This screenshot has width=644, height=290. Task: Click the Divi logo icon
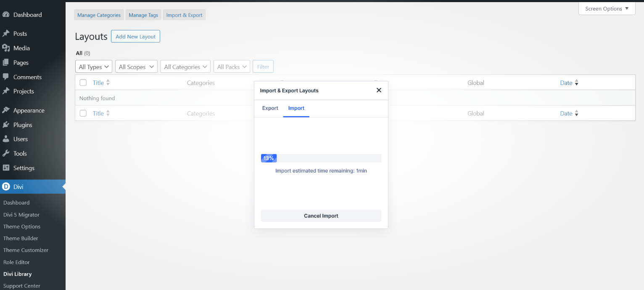[6, 186]
